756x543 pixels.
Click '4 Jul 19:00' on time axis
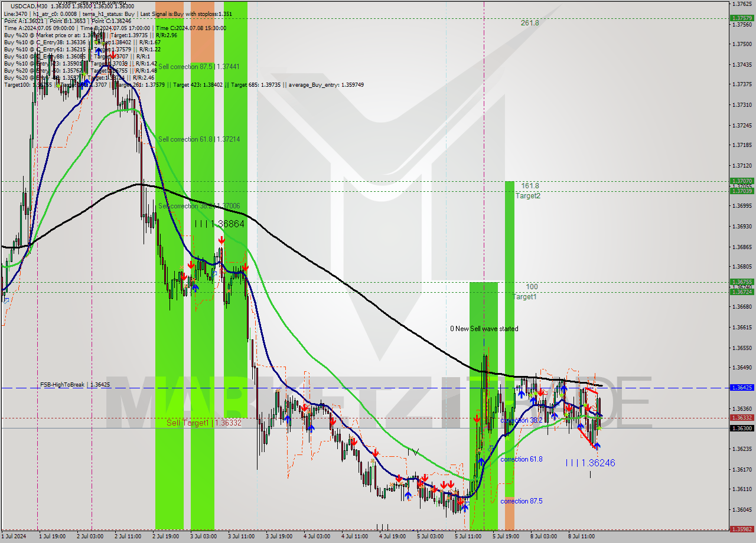pos(392,537)
